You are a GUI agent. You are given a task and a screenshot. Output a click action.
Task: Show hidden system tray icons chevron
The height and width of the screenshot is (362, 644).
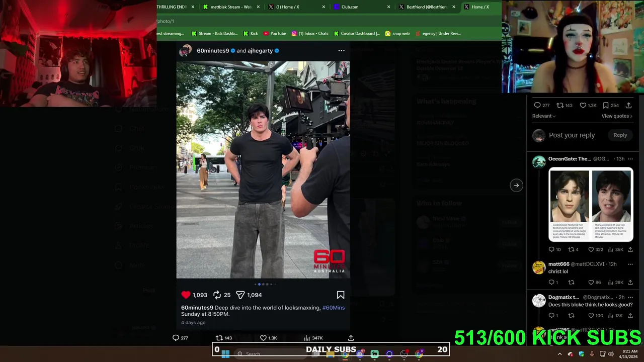click(559, 354)
